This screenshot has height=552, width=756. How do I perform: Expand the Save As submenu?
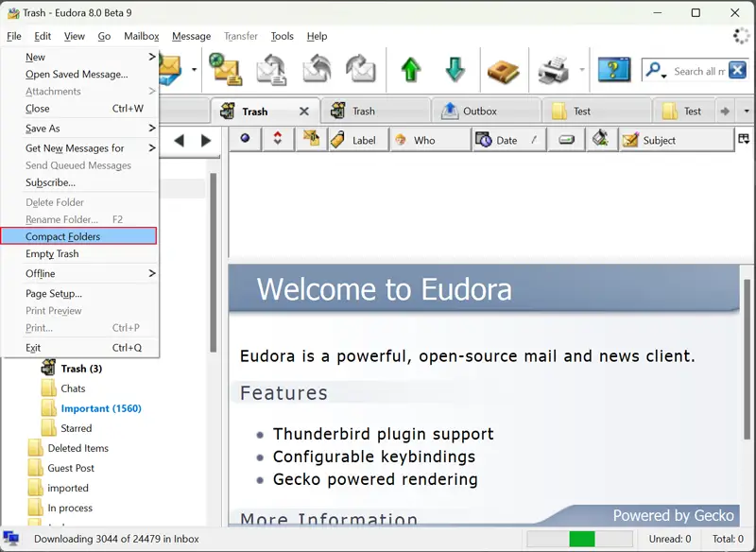click(79, 129)
